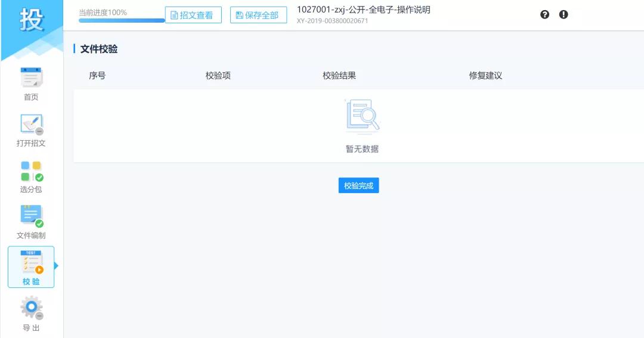
Task: Click the 修复建议 column header
Action: (x=485, y=76)
